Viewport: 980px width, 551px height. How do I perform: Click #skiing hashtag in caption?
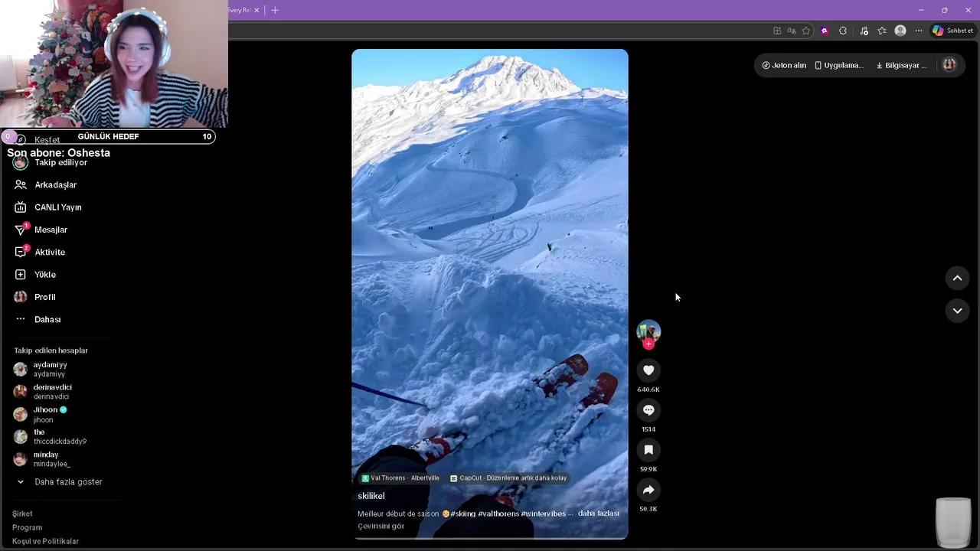pyautogui.click(x=462, y=514)
